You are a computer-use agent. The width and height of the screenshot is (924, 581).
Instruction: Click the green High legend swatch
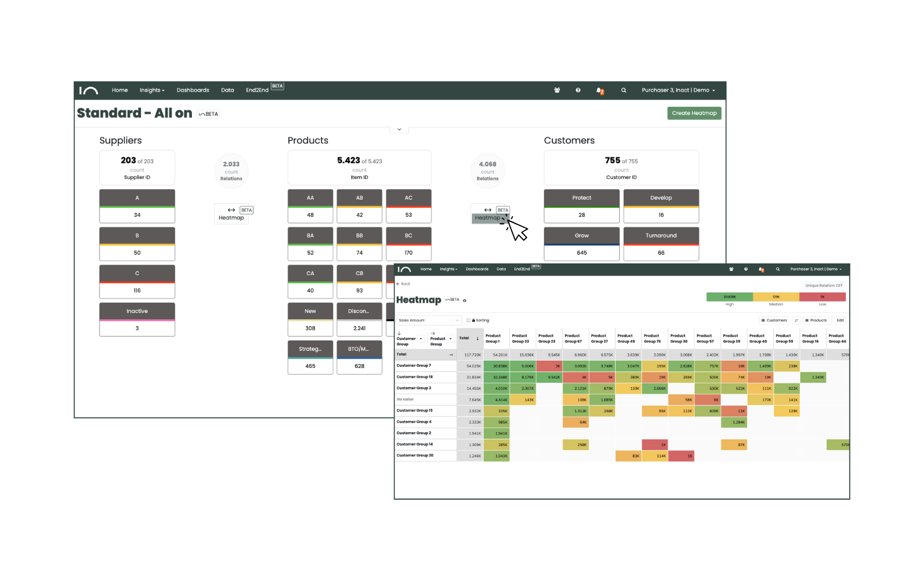point(729,297)
